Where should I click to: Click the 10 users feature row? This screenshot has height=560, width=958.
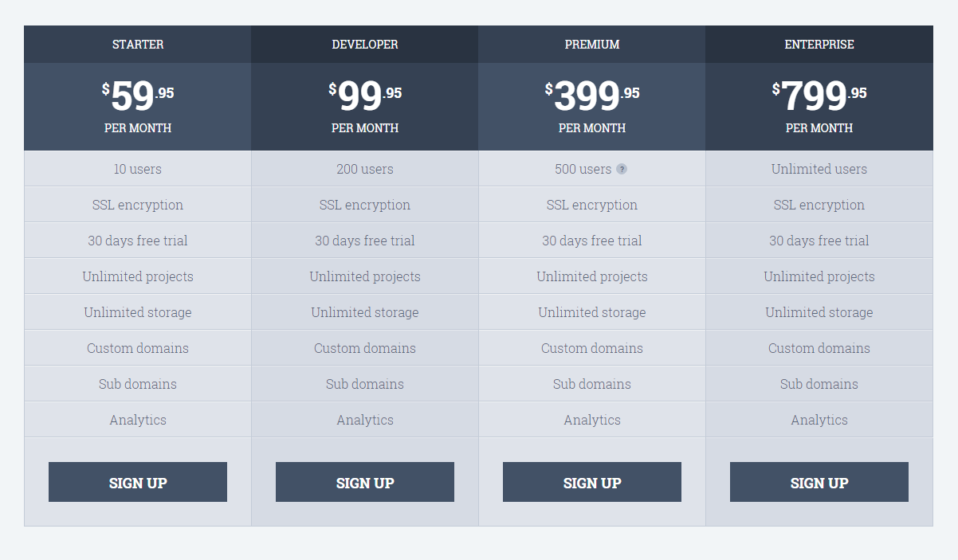138,169
